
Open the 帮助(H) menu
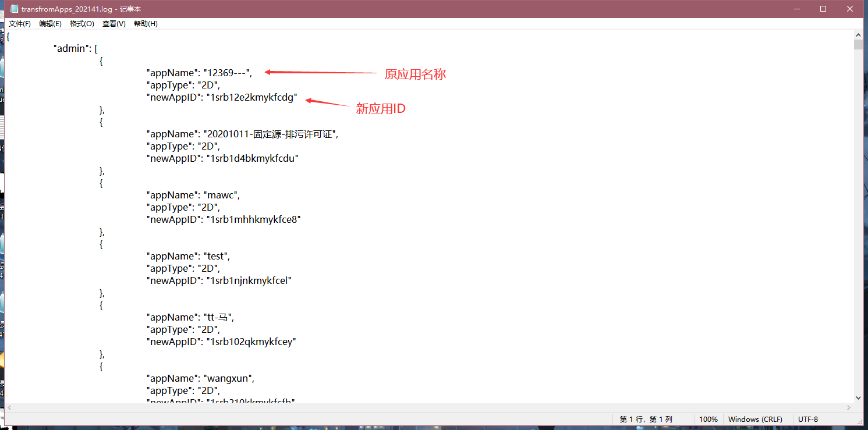pos(146,24)
